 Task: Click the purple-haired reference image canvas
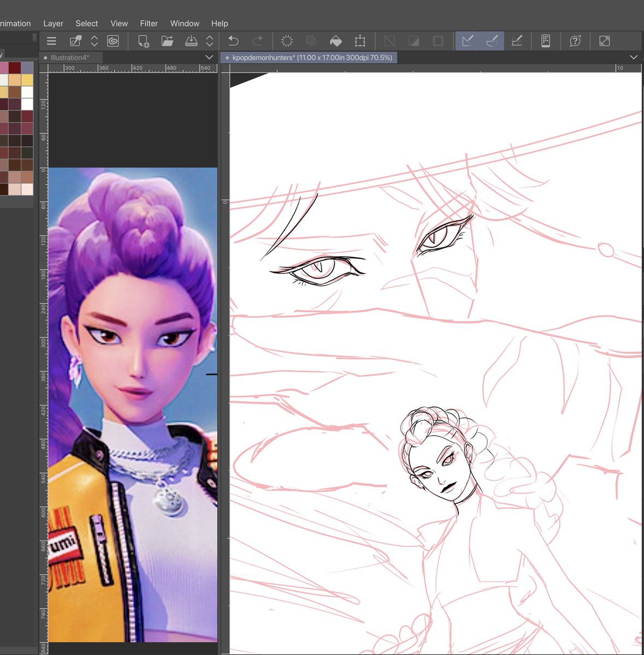click(x=134, y=382)
